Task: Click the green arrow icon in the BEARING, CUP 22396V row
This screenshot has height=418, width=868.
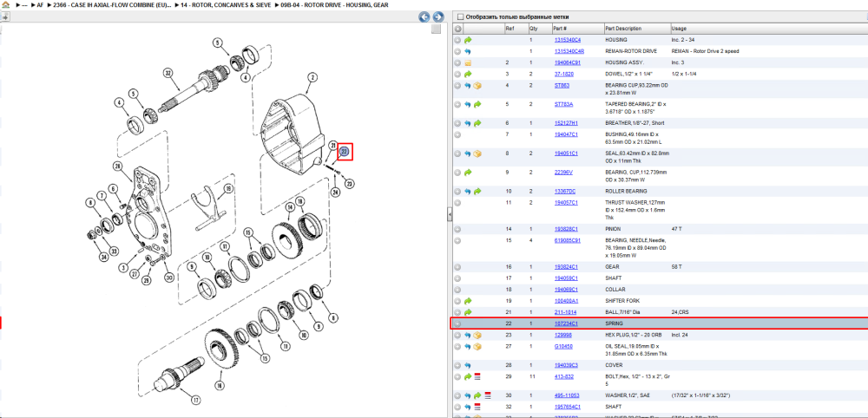Action: tap(469, 173)
